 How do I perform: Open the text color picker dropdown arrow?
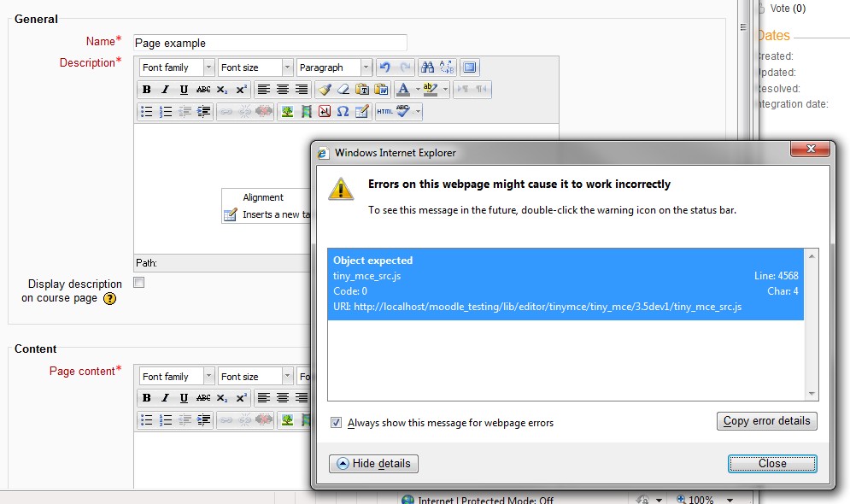pos(418,90)
